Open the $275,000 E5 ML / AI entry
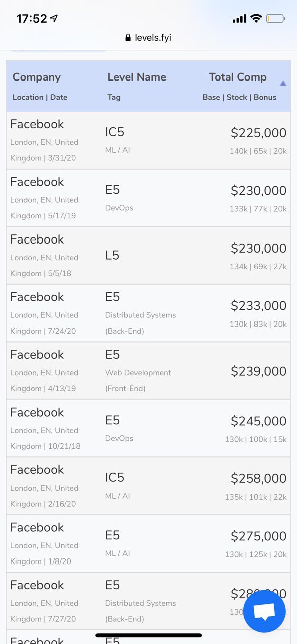The image size is (297, 644). (x=148, y=544)
